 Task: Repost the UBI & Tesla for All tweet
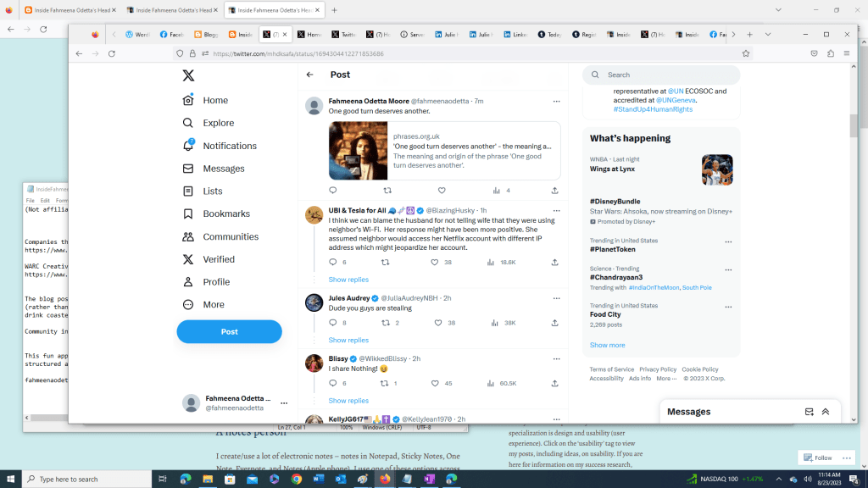(x=386, y=263)
